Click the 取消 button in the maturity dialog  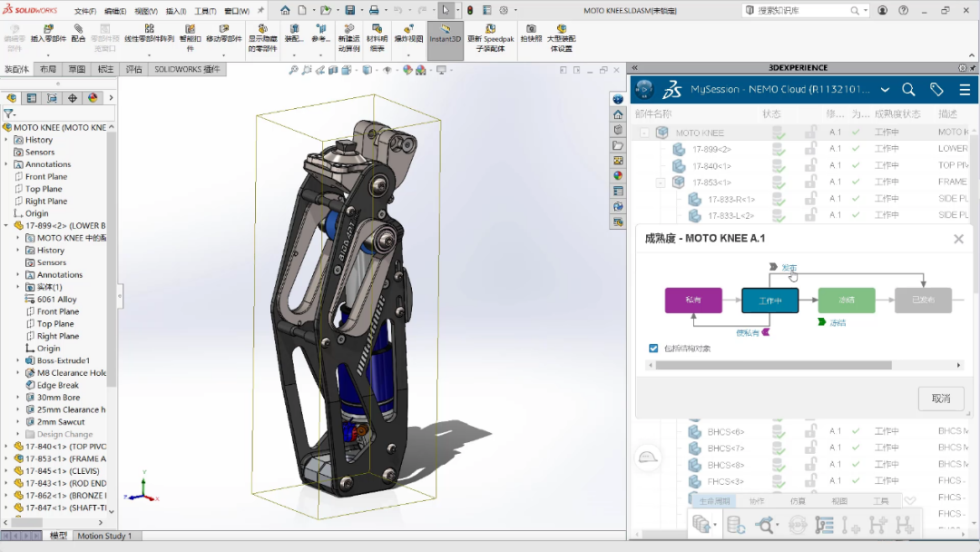[x=941, y=399]
